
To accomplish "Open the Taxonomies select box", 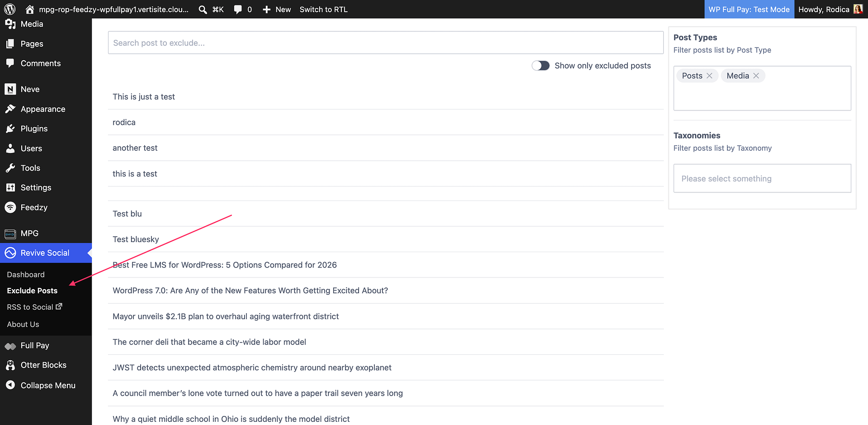I will pos(762,178).
